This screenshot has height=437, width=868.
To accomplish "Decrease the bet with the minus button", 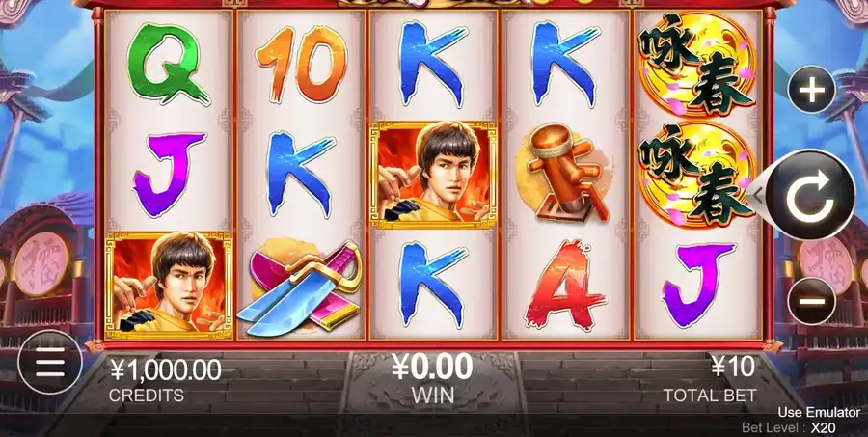I will click(x=811, y=301).
